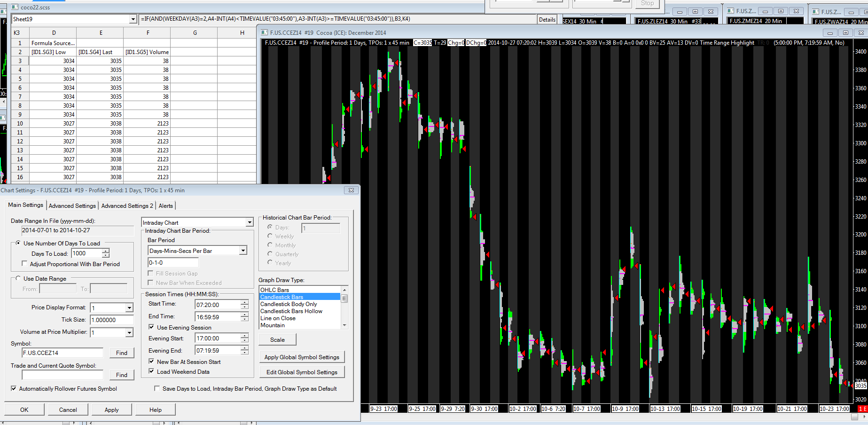Click the Details button in spreadsheet
The image size is (868, 425).
pyautogui.click(x=547, y=19)
